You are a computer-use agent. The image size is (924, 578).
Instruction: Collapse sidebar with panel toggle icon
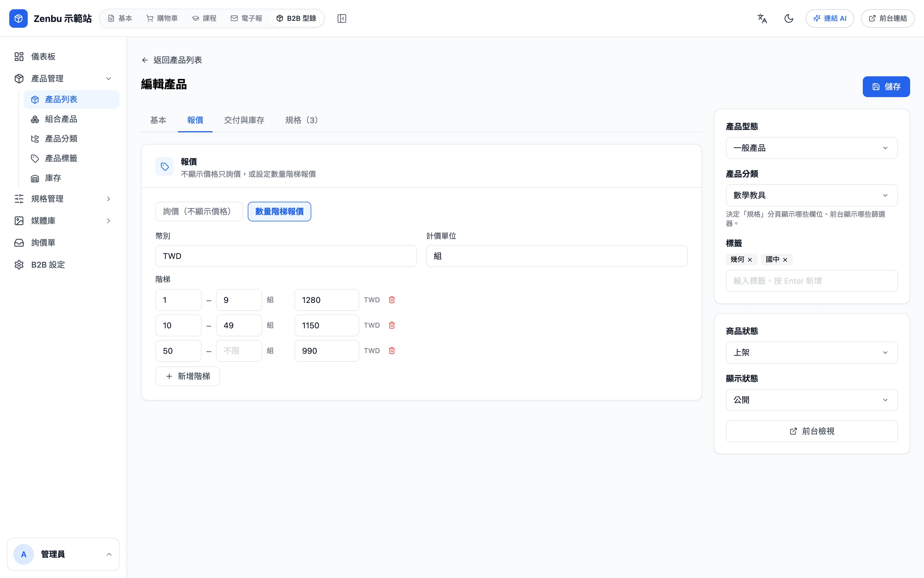(342, 18)
